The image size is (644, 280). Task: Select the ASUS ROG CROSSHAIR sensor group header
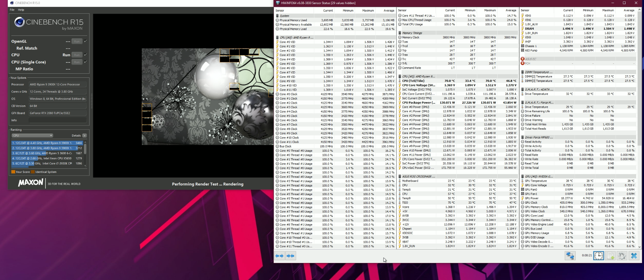click(457, 176)
